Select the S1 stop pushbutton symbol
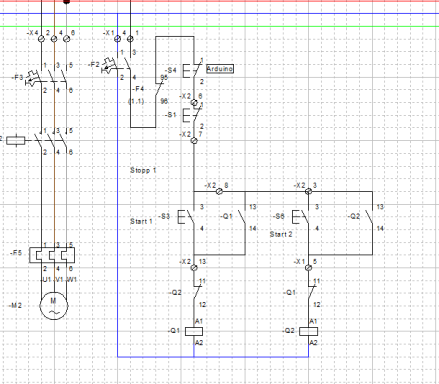The image size is (439, 384). [x=192, y=114]
